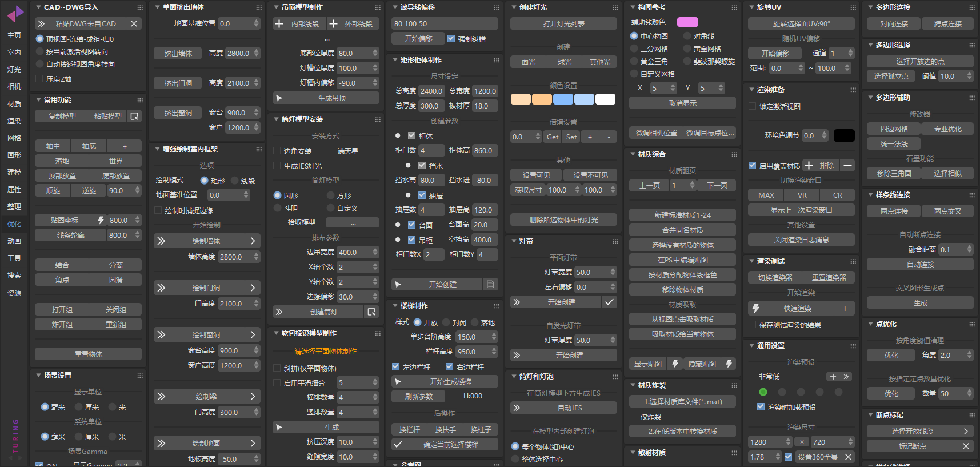Collapse the 创建灯光 panel
This screenshot has height=467, width=980.
[514, 7]
